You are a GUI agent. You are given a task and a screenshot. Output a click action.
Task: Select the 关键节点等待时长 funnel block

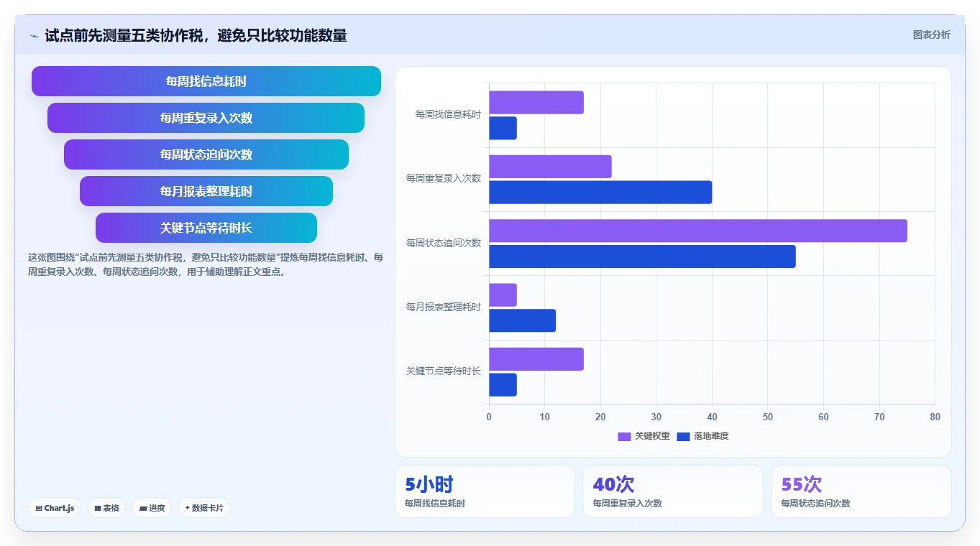[x=206, y=228]
